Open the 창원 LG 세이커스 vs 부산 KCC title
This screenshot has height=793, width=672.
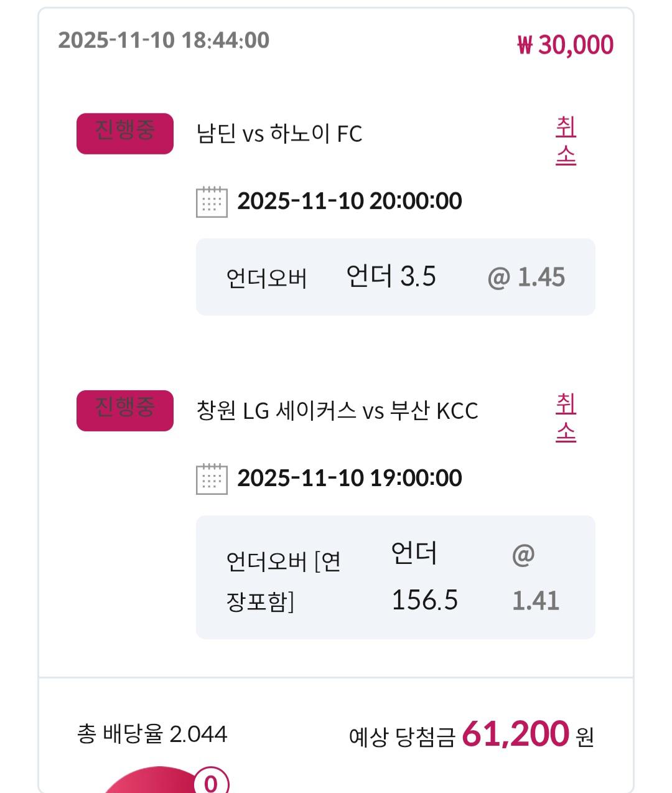[337, 411]
